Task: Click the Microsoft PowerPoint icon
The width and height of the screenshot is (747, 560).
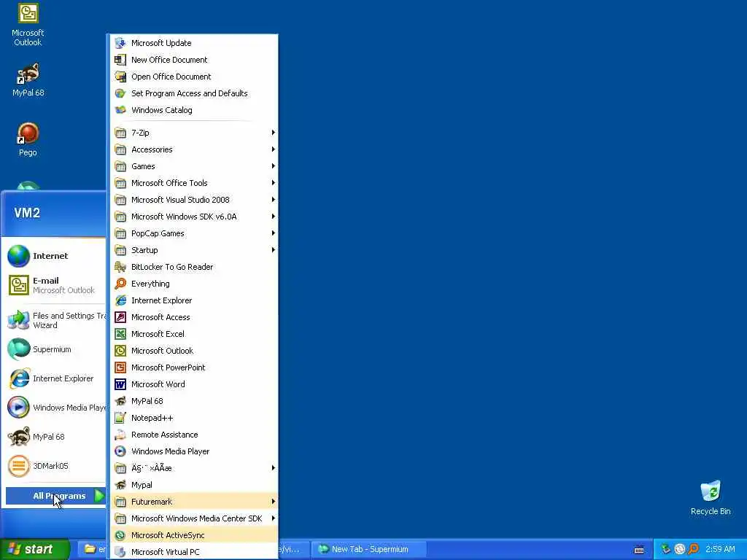Action: coord(120,367)
